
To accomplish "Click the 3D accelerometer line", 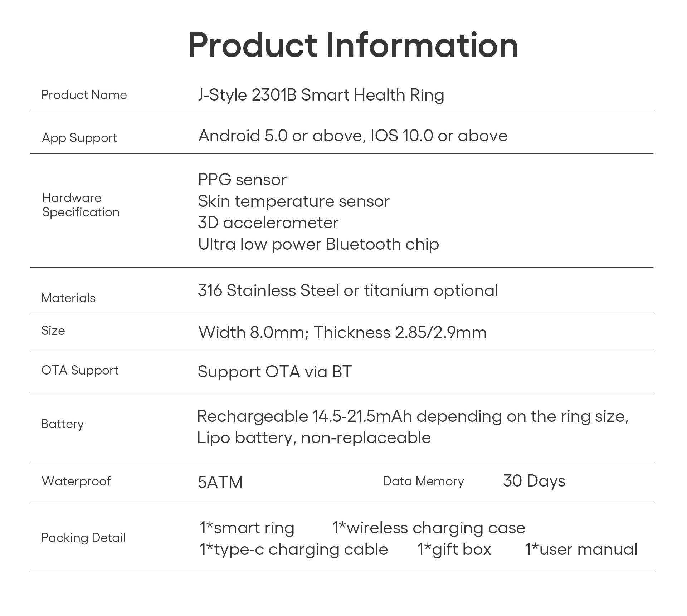I will point(268,223).
